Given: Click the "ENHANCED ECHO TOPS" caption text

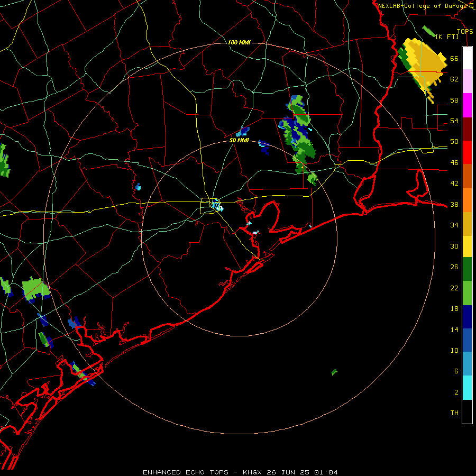Looking at the screenshot, I should 186,472.
